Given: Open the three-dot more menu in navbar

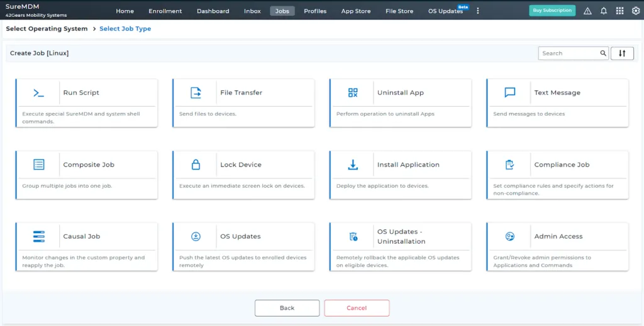Looking at the screenshot, I should tap(478, 11).
